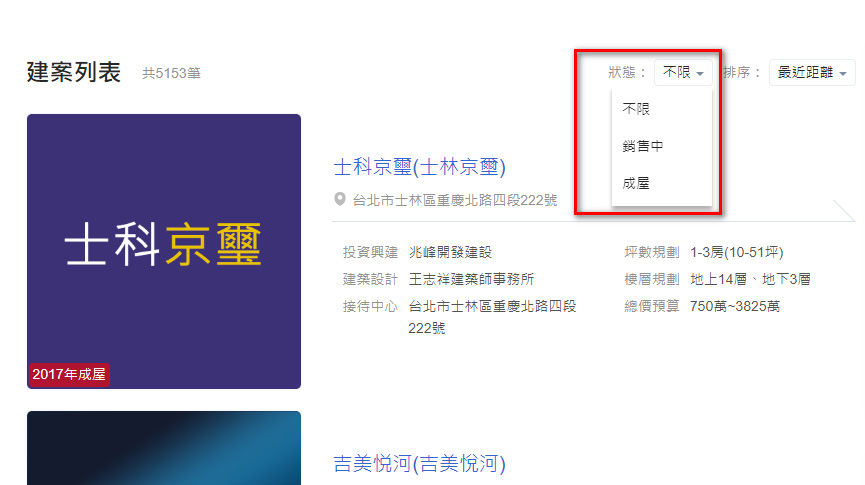This screenshot has height=485, width=865.
Task: Click the 2017年成屋 red badge
Action: click(69, 375)
